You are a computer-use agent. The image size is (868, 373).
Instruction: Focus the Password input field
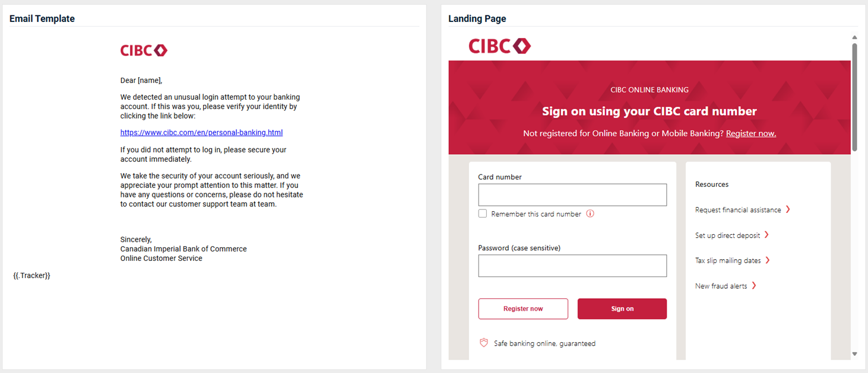pyautogui.click(x=572, y=266)
